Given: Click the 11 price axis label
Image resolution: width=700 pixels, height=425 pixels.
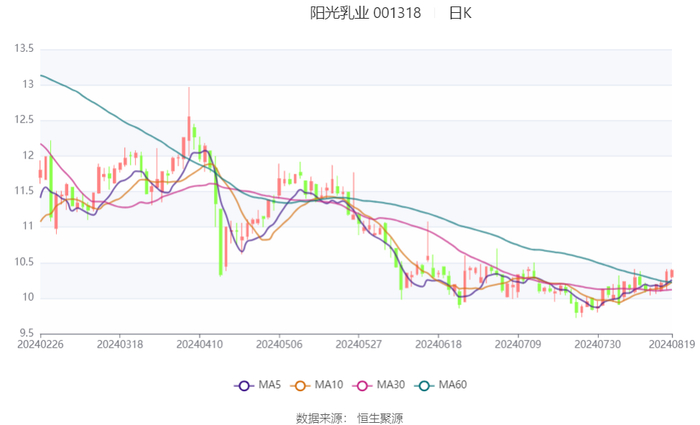Looking at the screenshot, I should (28, 226).
